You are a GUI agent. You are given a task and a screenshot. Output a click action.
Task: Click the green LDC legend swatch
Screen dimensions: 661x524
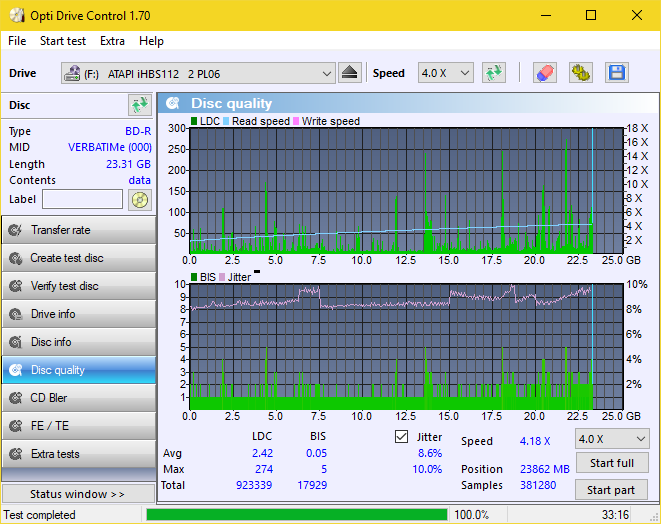[x=194, y=121]
